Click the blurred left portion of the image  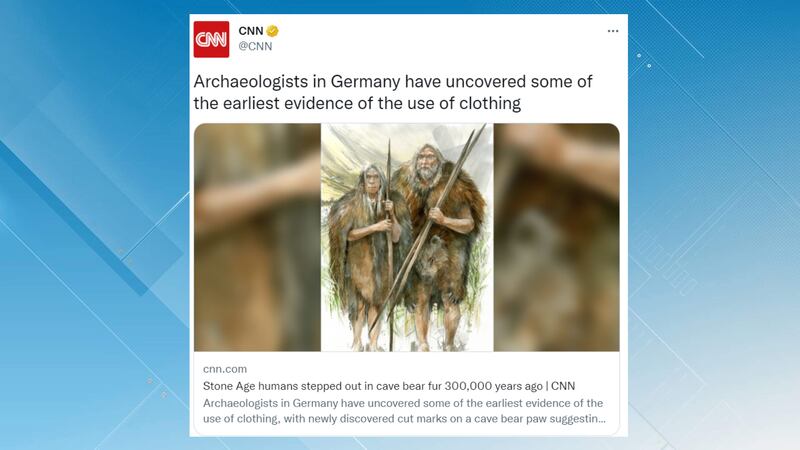[x=257, y=237]
